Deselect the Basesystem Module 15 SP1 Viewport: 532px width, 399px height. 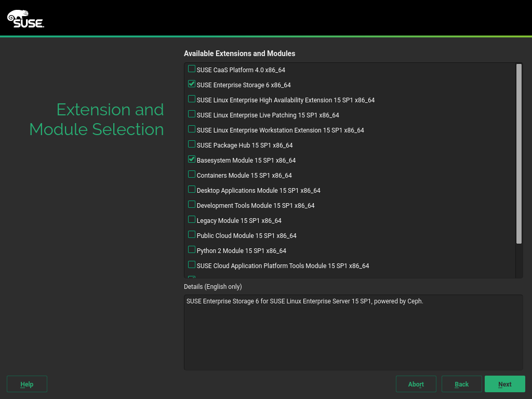[192, 159]
